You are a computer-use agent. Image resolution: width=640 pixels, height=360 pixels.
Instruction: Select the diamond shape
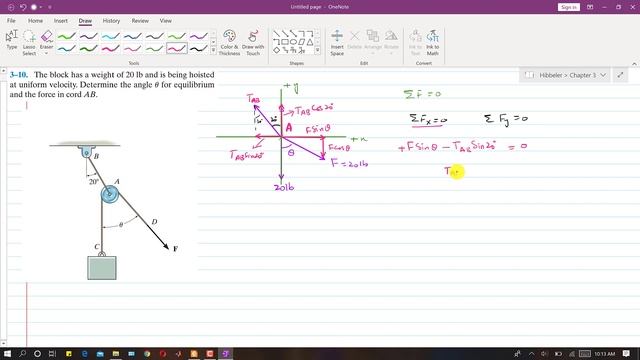pos(276,50)
